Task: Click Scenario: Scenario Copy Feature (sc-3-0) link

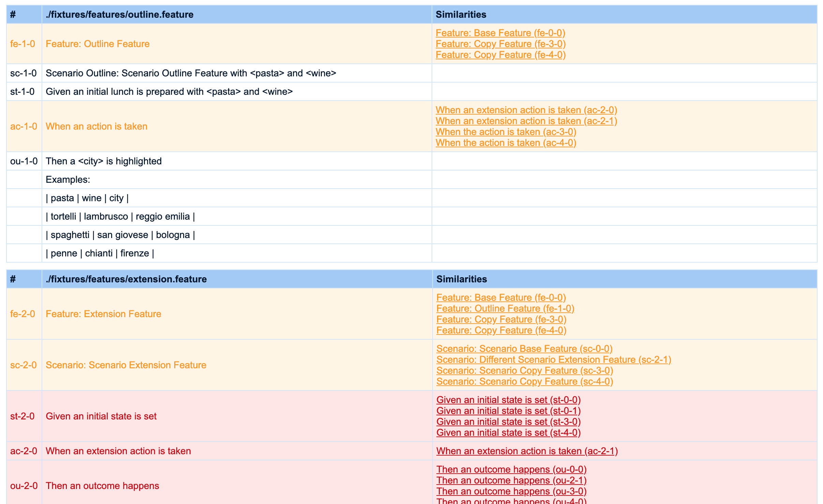Action: tap(524, 371)
